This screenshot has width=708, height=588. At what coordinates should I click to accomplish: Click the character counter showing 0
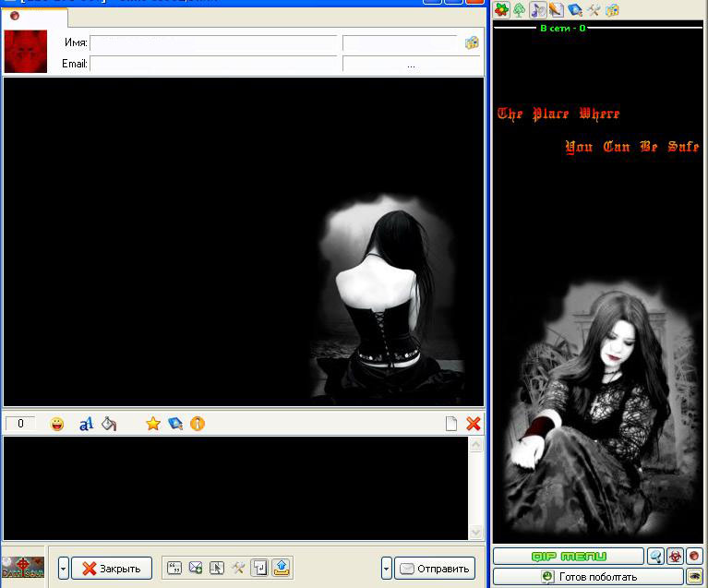(20, 424)
